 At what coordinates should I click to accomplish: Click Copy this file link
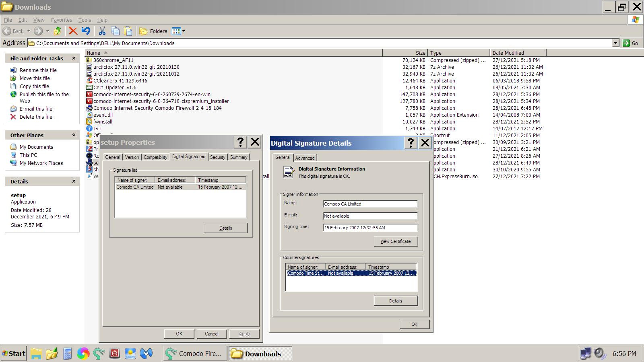34,86
